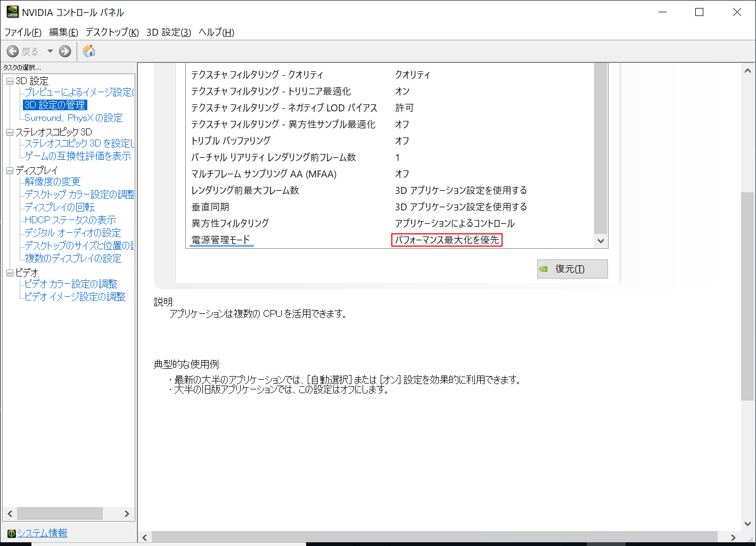Click the task tree horizontal scrollbar thumb
Image resolution: width=756 pixels, height=546 pixels.
(x=60, y=514)
